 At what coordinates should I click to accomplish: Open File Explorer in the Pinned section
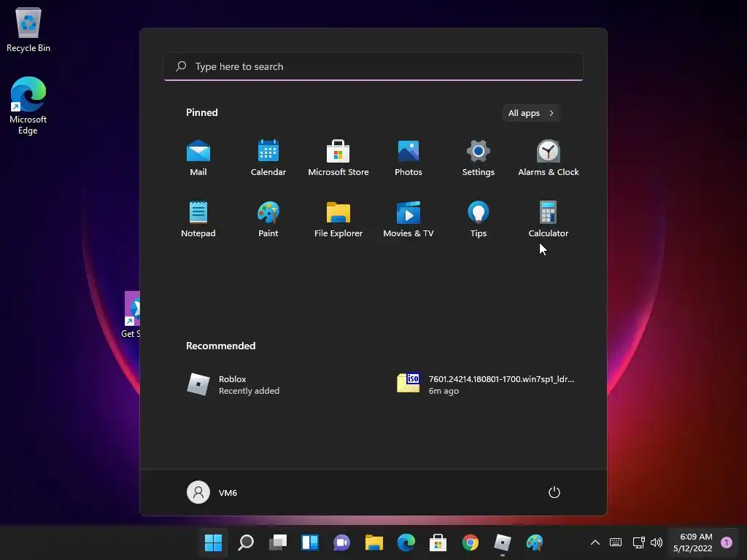click(338, 219)
